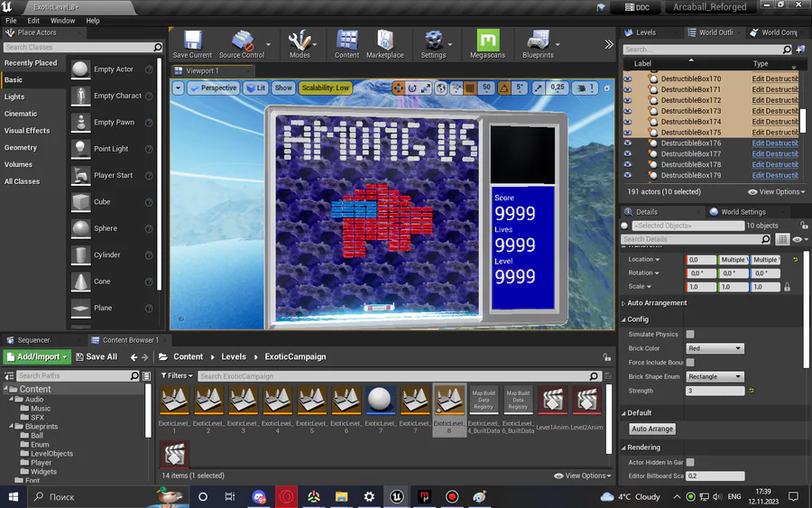Toggle visibility eye of DestructibleBox179
812x508 pixels.
pyautogui.click(x=628, y=175)
